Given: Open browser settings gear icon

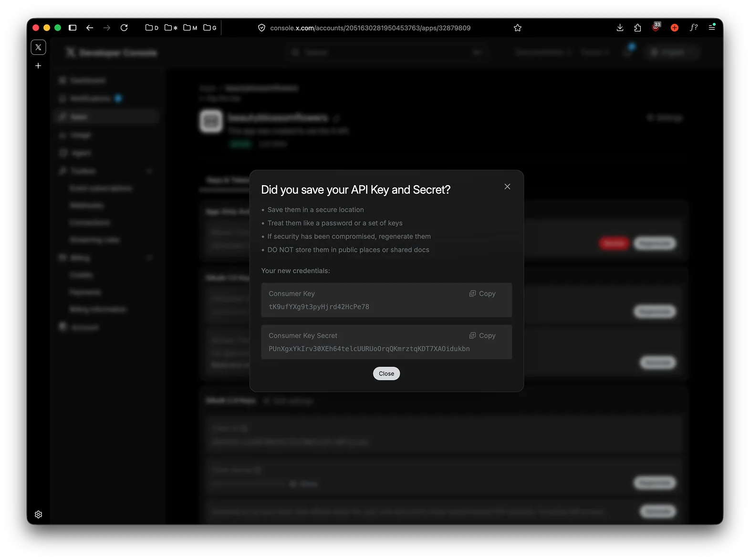Looking at the screenshot, I should (x=39, y=514).
